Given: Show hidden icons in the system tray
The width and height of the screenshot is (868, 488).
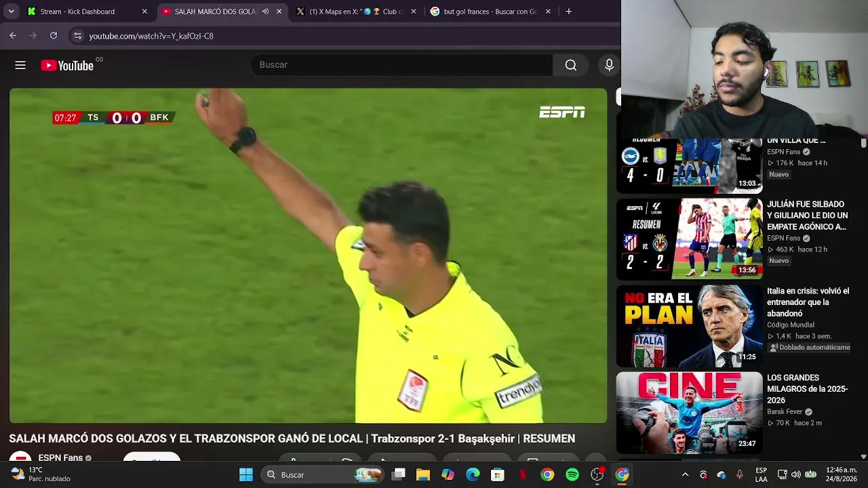Looking at the screenshot, I should (x=685, y=474).
